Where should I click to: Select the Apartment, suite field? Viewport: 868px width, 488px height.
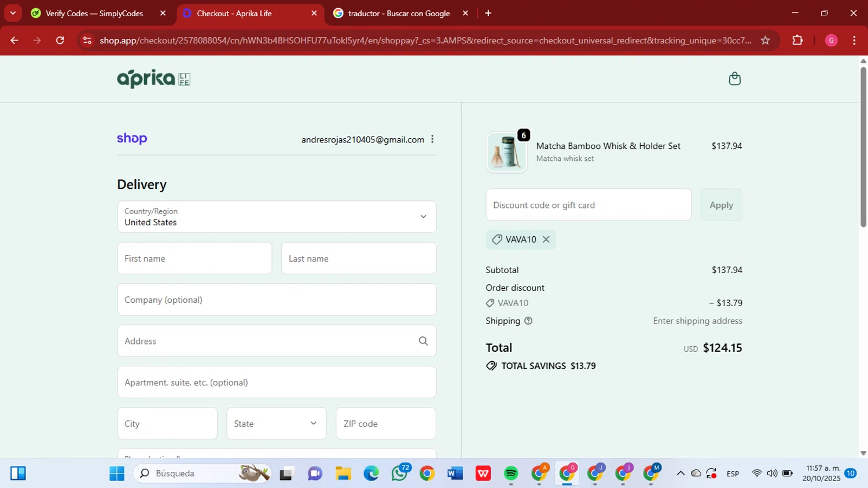[x=277, y=382]
